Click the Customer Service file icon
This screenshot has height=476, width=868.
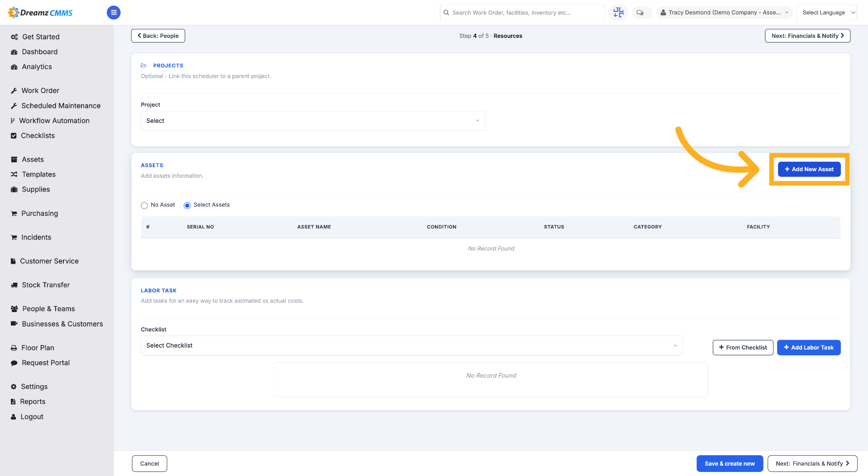[13, 261]
